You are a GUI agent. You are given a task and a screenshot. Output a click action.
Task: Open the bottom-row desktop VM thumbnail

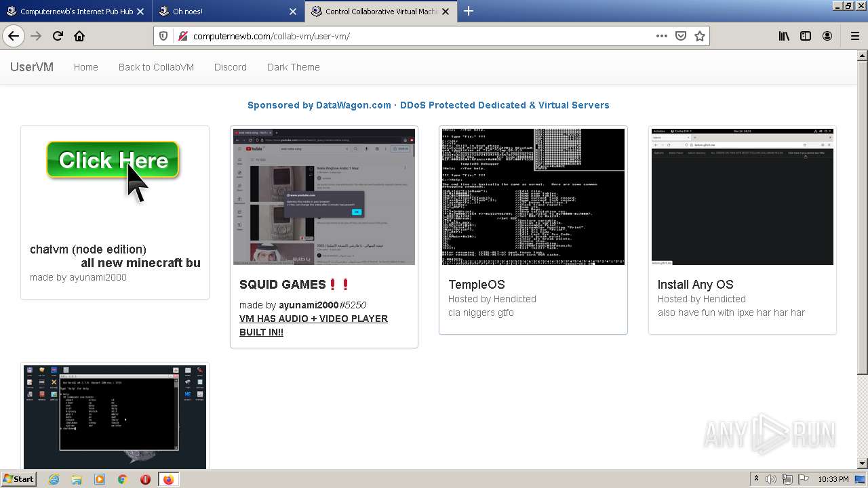click(x=115, y=417)
